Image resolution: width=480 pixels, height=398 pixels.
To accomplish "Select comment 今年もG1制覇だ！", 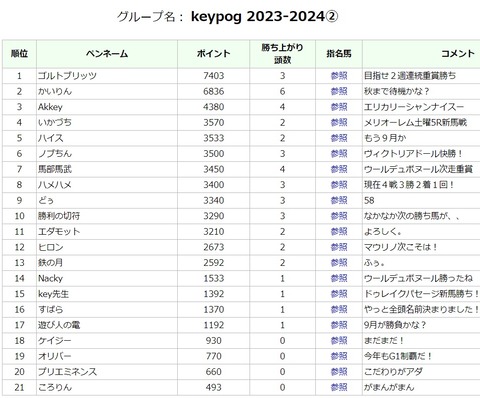I will pos(398,356).
